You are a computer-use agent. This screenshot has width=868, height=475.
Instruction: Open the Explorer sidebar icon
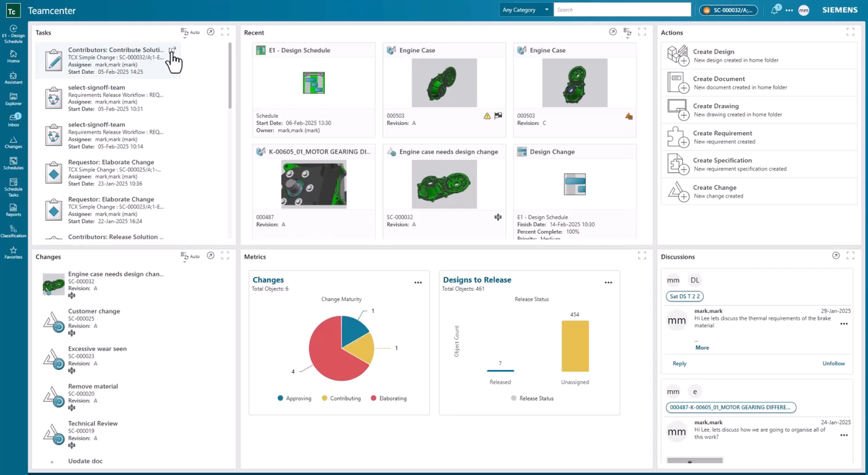pos(13,100)
